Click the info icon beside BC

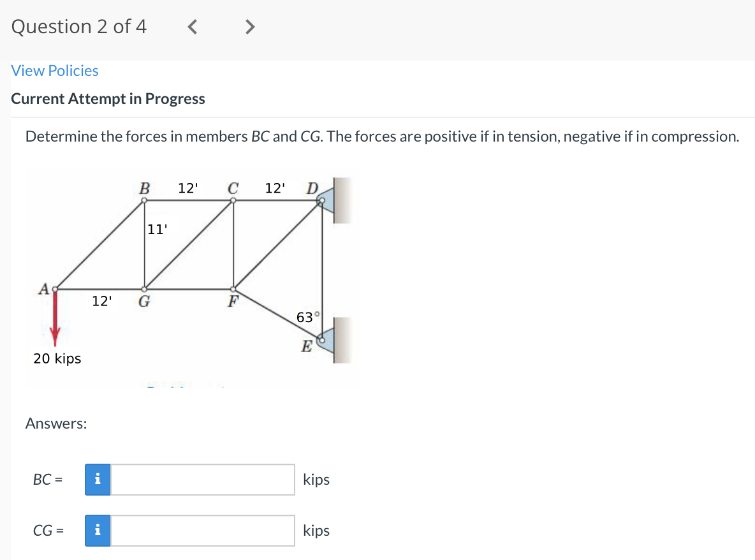tap(98, 480)
